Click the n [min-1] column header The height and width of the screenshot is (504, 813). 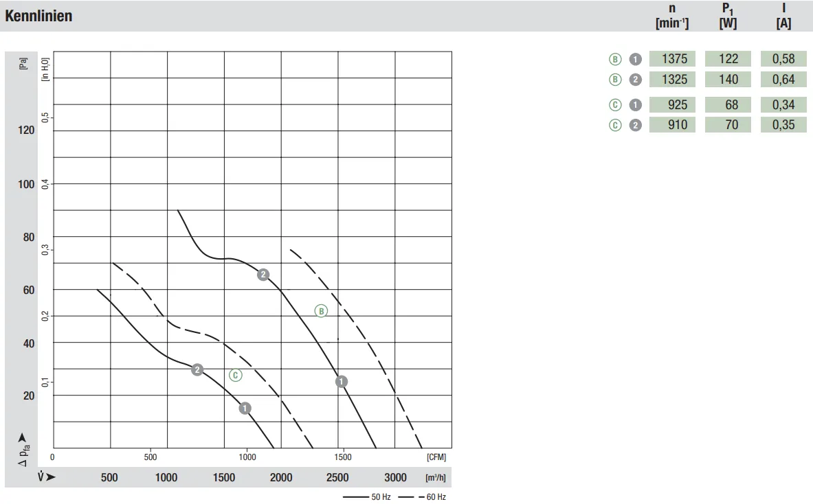click(x=672, y=16)
